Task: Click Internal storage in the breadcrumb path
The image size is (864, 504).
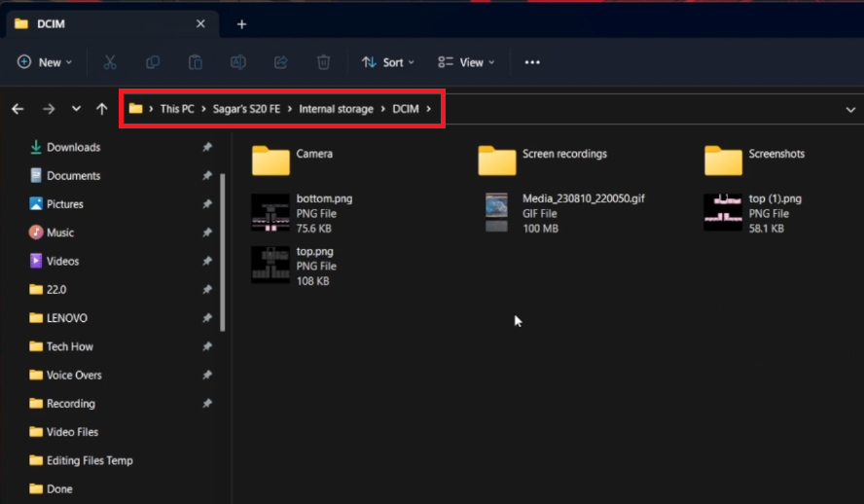Action: 336,109
